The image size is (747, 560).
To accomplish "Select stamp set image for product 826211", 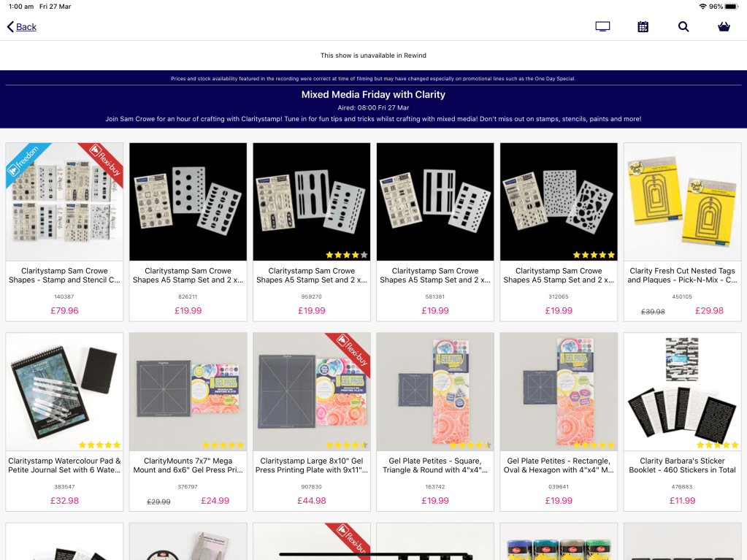I will tap(188, 202).
